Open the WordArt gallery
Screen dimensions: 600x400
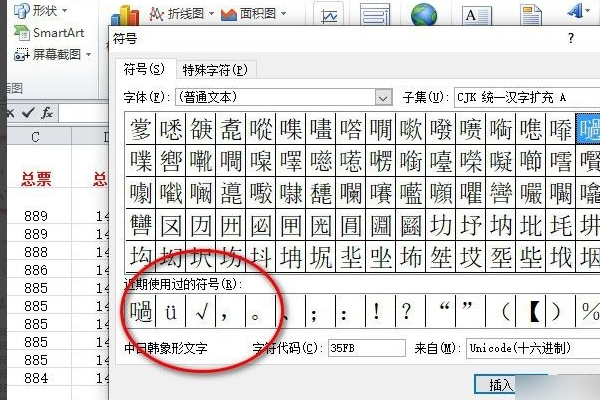click(578, 11)
